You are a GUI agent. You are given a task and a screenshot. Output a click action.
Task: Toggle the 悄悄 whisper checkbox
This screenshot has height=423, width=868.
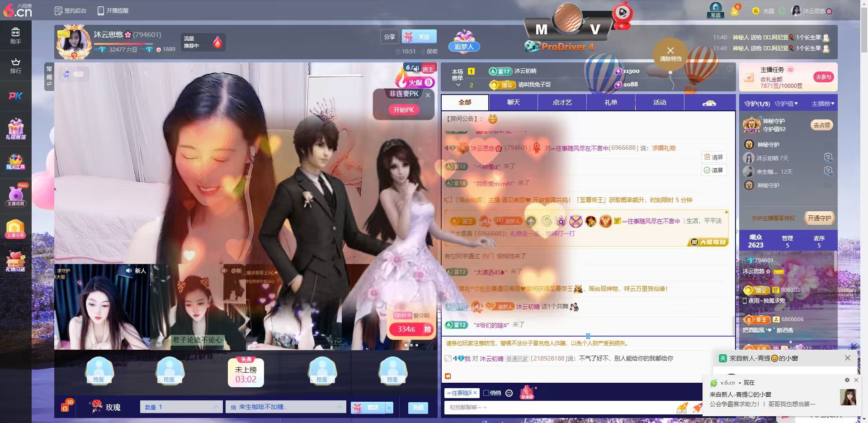(486, 393)
